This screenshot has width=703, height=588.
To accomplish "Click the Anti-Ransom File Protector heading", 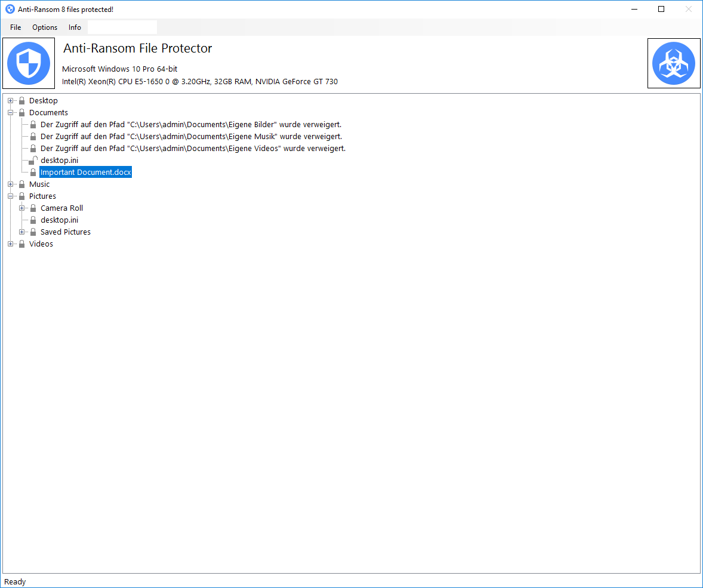I will coord(138,48).
